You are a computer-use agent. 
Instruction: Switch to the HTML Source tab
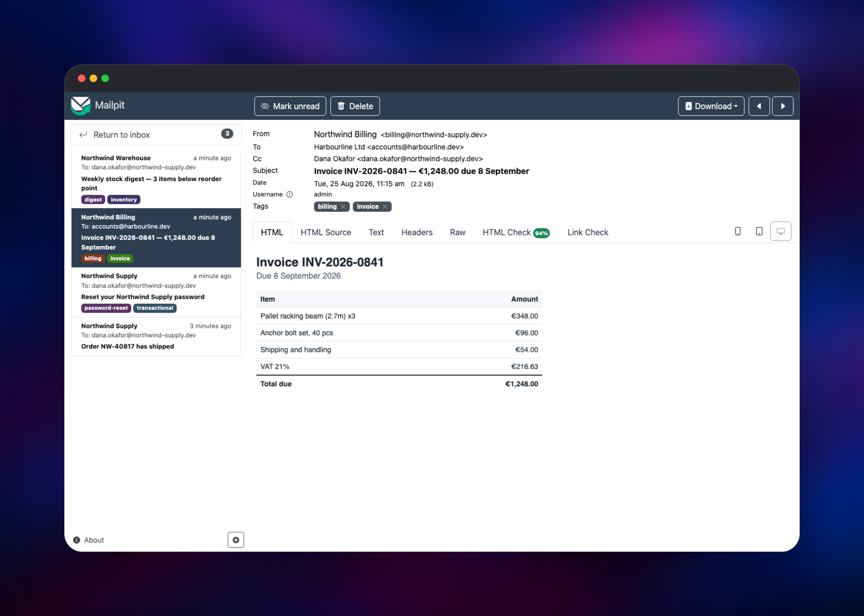326,232
